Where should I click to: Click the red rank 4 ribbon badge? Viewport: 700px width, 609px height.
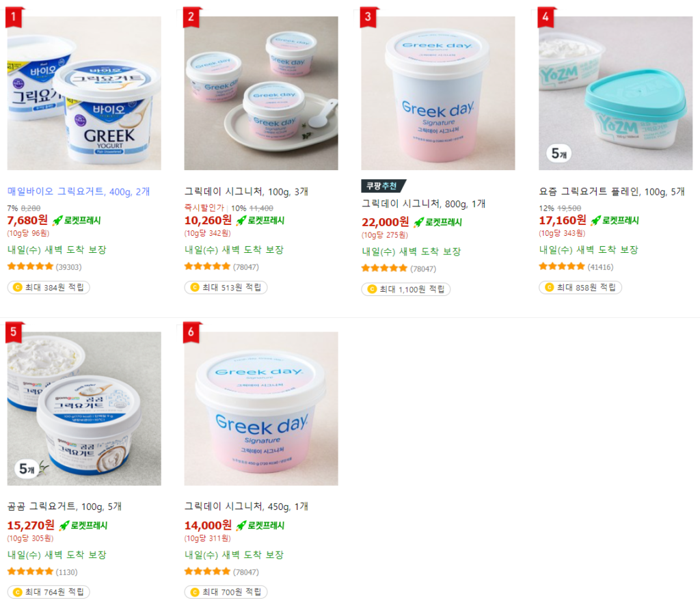(x=546, y=17)
